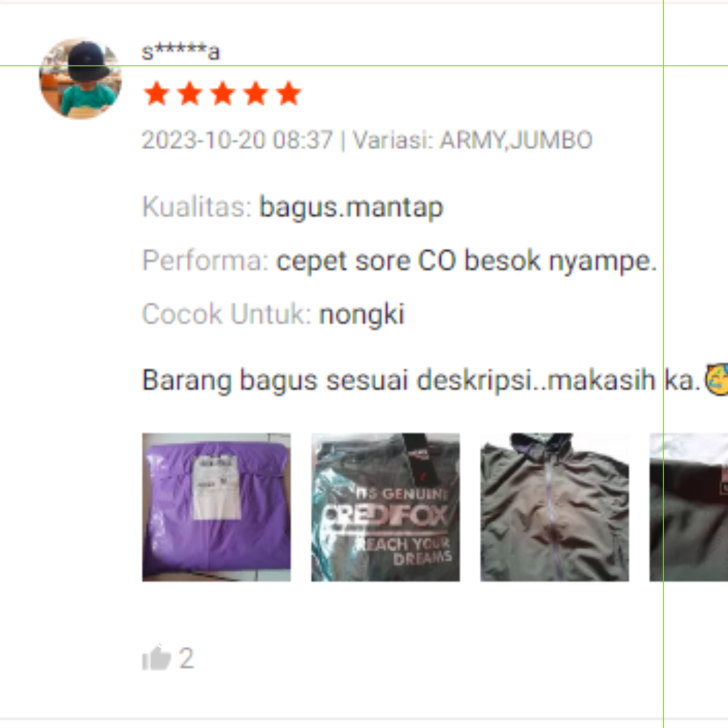This screenshot has width=728, height=728.
Task: Click the second rating star
Action: pos(190,93)
